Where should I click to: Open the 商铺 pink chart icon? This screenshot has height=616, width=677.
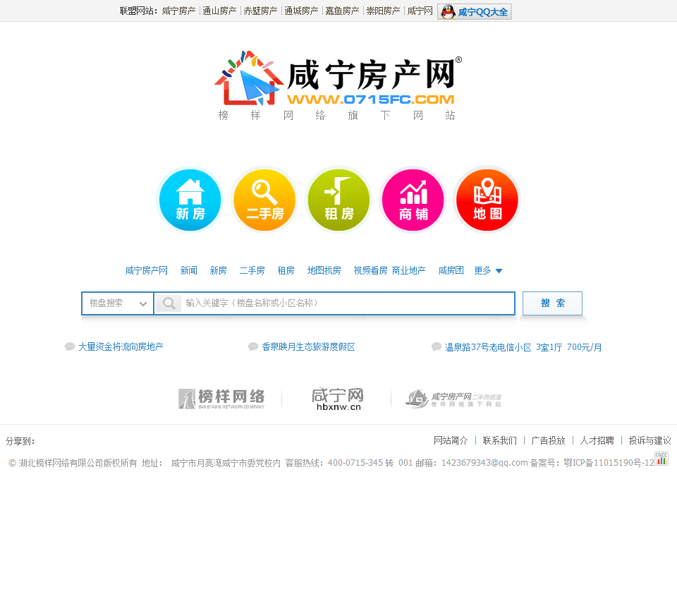(413, 200)
